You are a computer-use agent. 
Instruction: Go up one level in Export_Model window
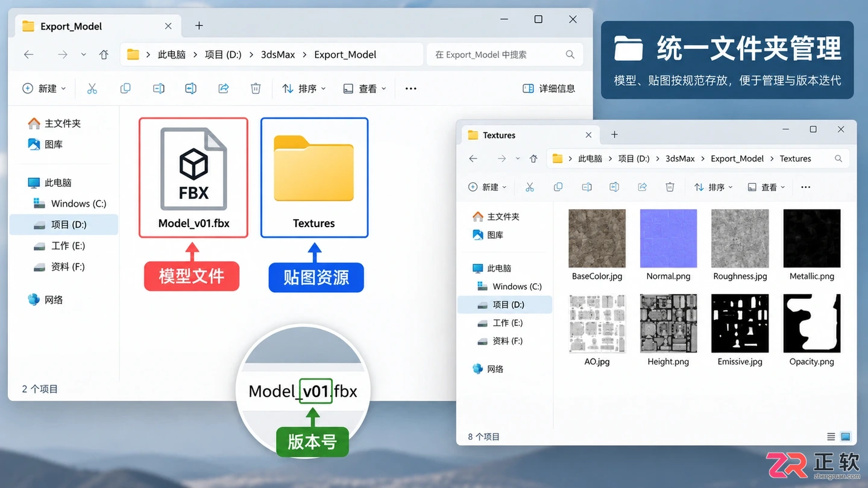point(104,55)
